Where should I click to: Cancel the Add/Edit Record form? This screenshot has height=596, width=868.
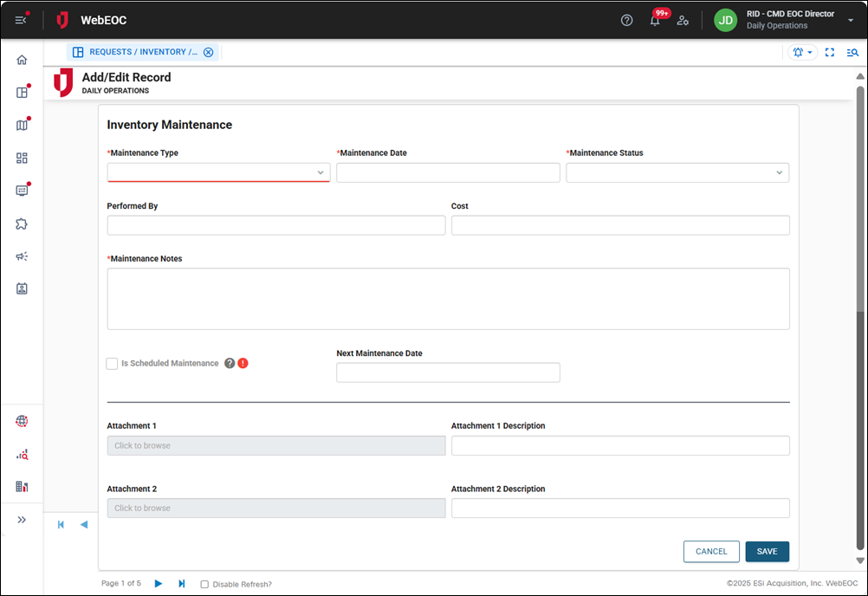click(710, 551)
